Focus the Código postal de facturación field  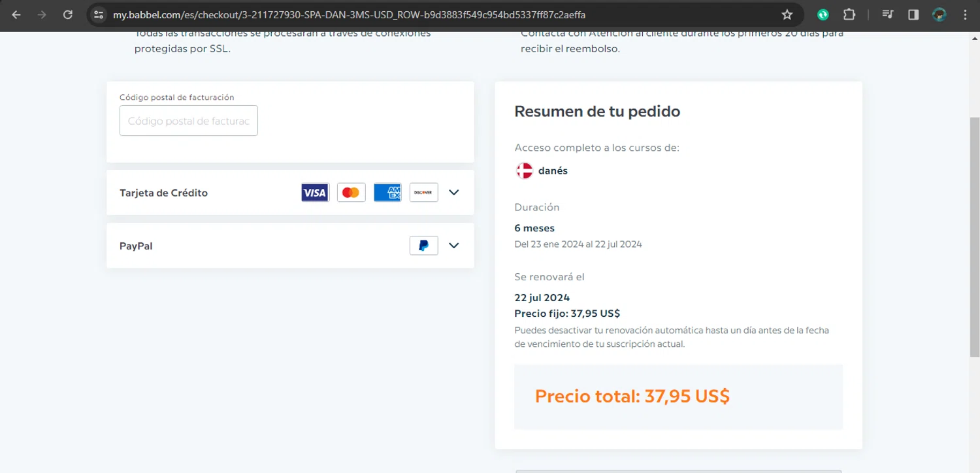point(189,121)
